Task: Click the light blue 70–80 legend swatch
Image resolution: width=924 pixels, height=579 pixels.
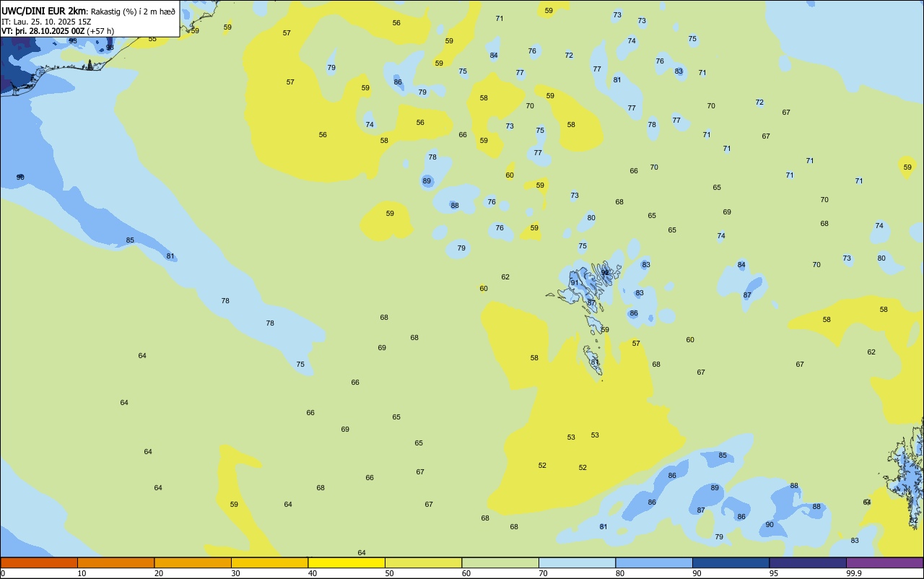Action: pyautogui.click(x=577, y=562)
